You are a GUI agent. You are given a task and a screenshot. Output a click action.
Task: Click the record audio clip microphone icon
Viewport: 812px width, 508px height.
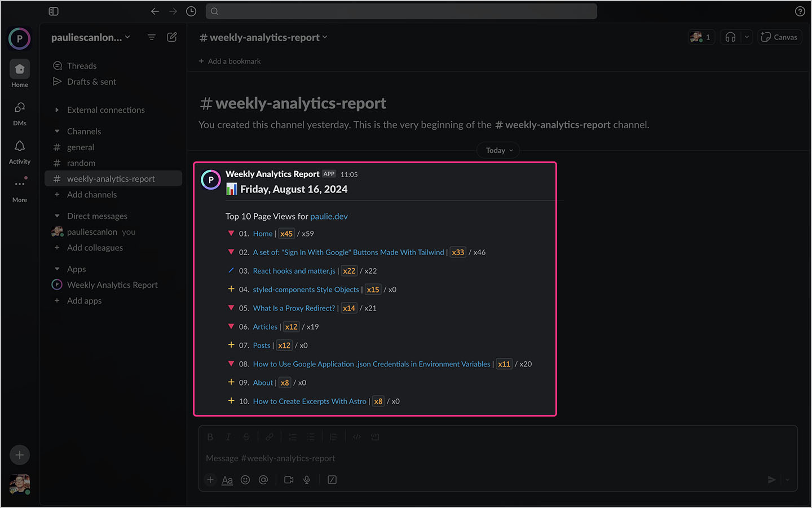[x=307, y=479]
